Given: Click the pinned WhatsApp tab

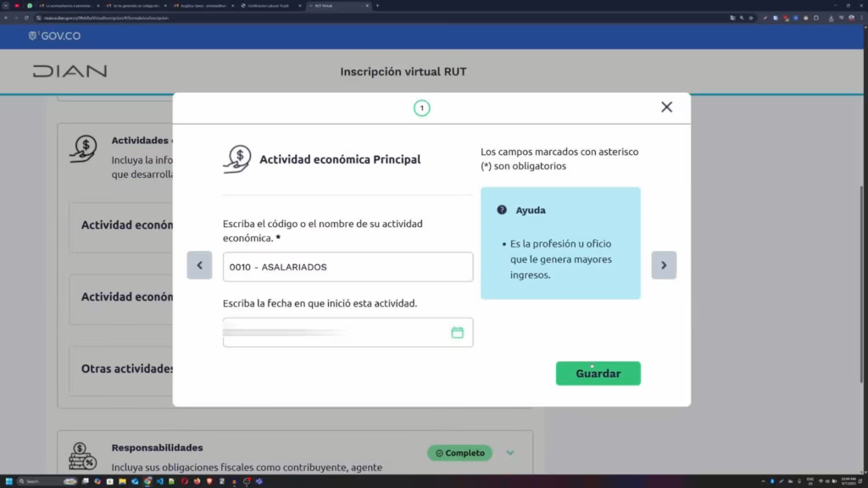Looking at the screenshot, I should tap(30, 6).
